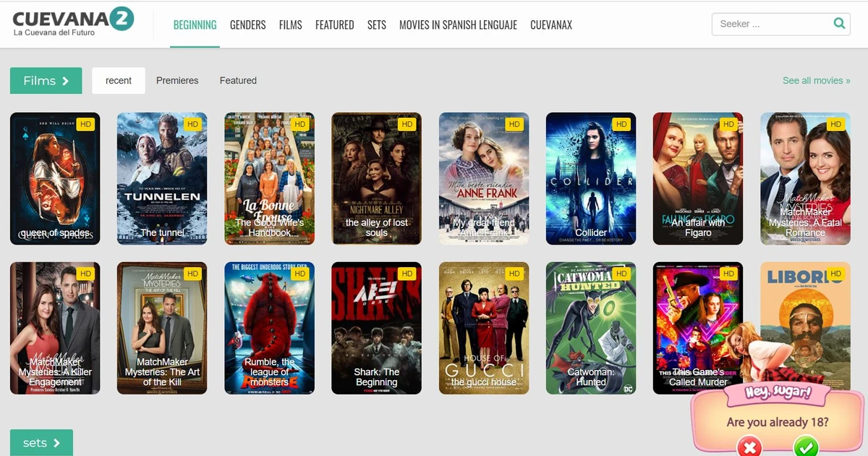
Task: Open The Tunnel movie poster
Action: (162, 178)
